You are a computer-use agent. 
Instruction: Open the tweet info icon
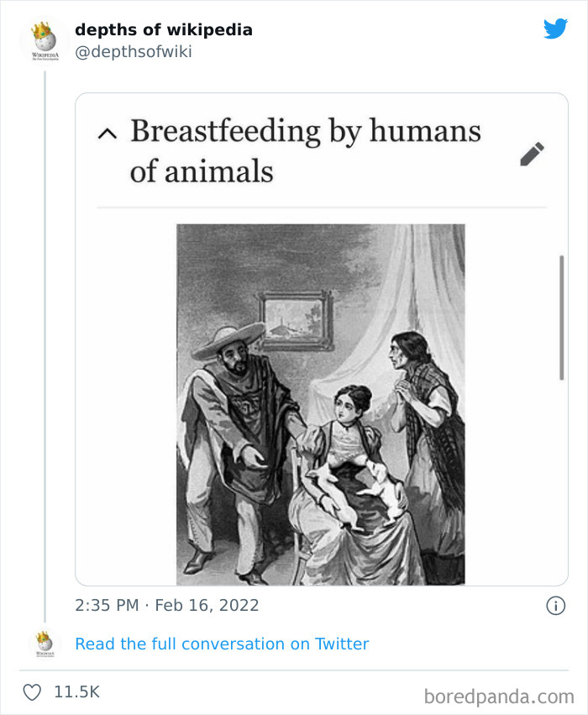[x=555, y=606]
